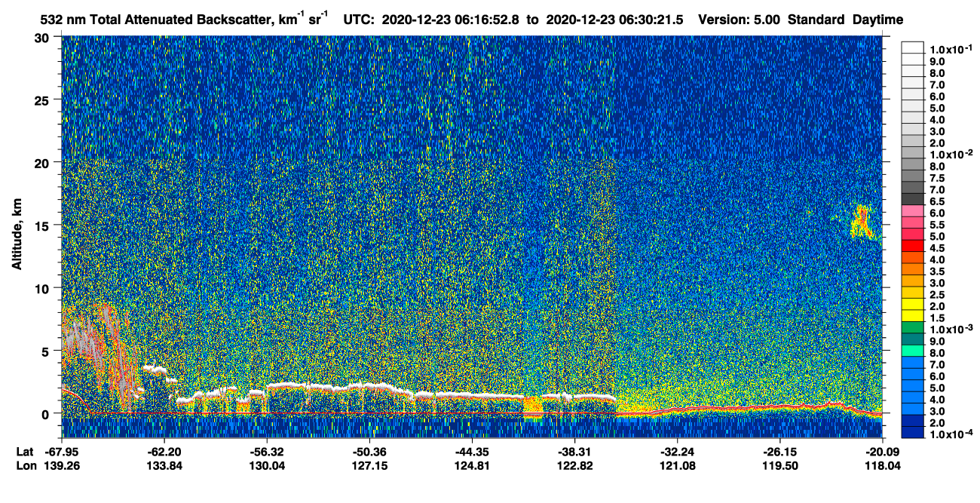
Task: Click the color bar label '1.5'
Action: click(x=937, y=317)
